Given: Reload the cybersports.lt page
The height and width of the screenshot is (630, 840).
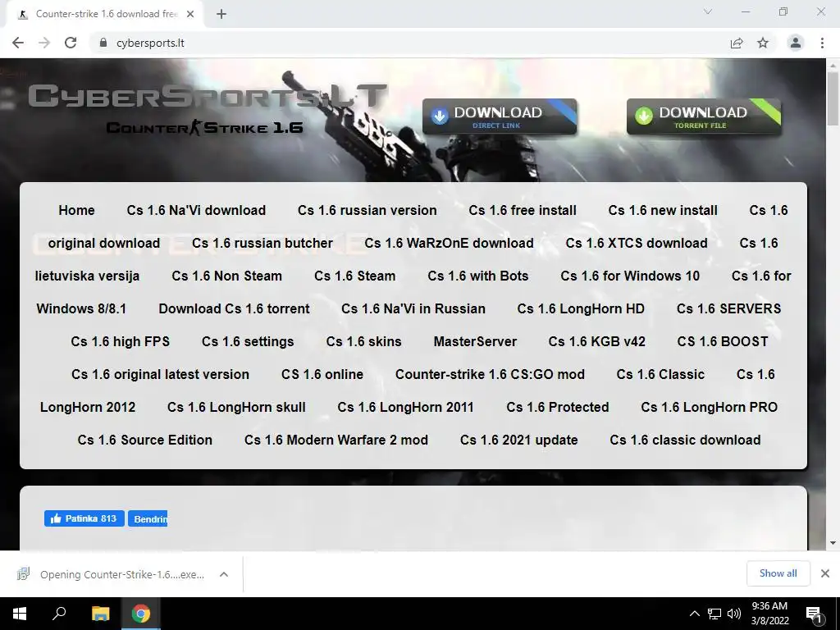Looking at the screenshot, I should point(71,43).
